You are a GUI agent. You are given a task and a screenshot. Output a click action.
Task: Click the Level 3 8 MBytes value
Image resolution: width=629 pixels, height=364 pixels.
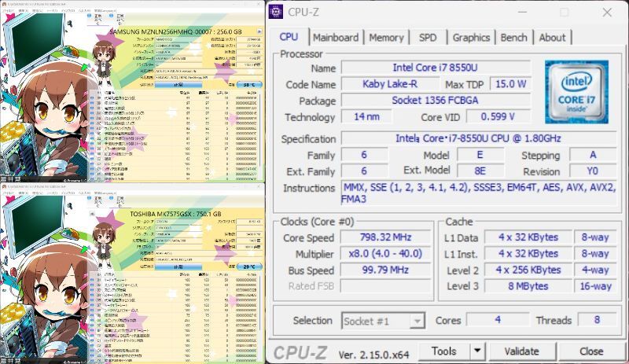point(528,286)
